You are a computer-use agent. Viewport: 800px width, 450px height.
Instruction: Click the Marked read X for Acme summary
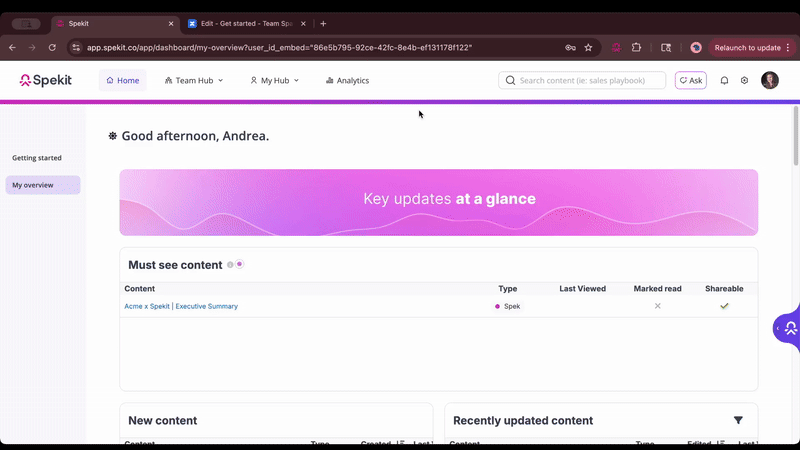tap(657, 306)
